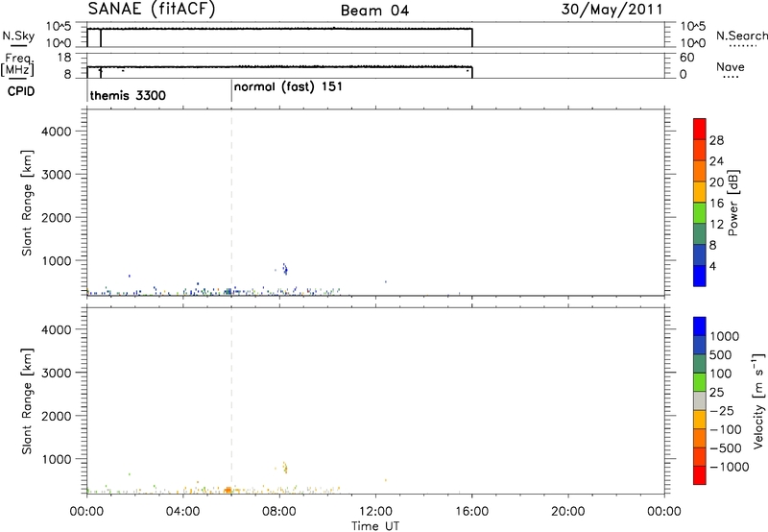Screen dimensions: 768x532
Task: Click the blue top Velocity colorbar segment
Action: (x=700, y=326)
